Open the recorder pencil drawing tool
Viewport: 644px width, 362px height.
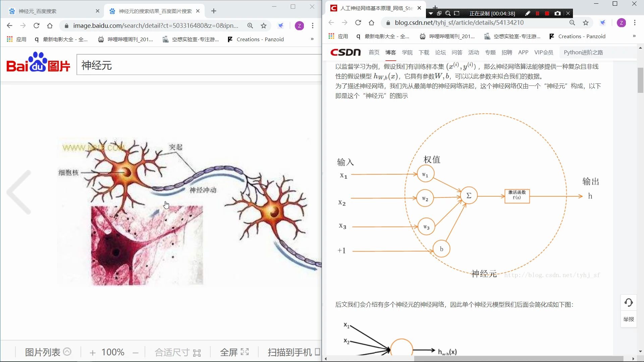click(x=528, y=13)
